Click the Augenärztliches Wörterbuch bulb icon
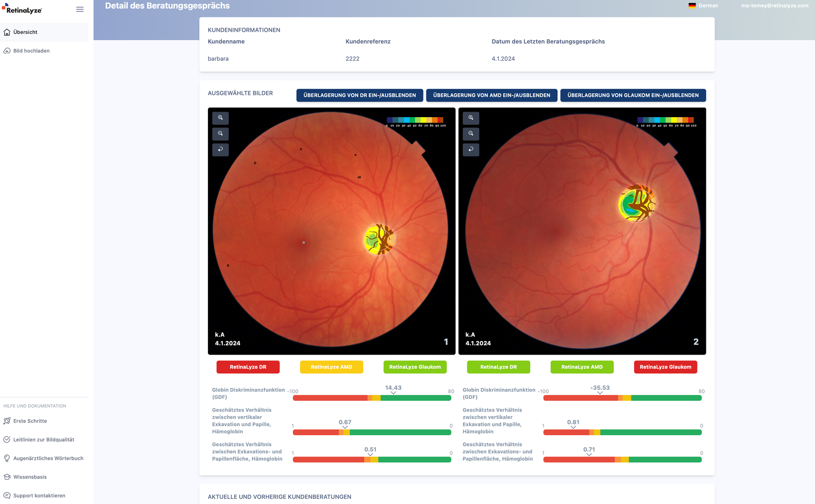This screenshot has width=815, height=504. 7,458
